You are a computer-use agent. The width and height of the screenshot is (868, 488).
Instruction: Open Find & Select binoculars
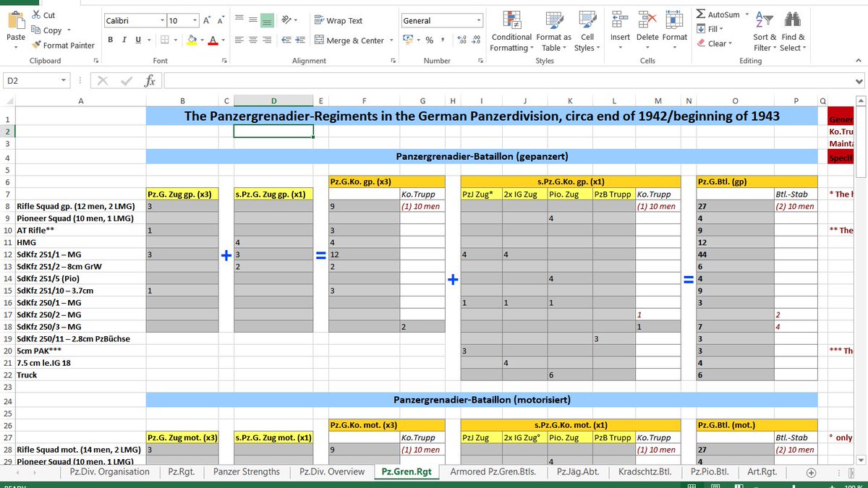(x=793, y=31)
